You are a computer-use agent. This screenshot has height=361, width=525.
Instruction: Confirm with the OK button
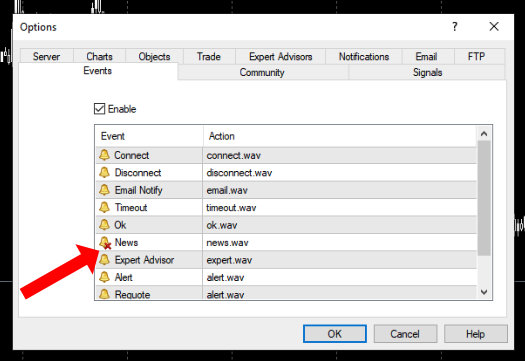(x=334, y=334)
